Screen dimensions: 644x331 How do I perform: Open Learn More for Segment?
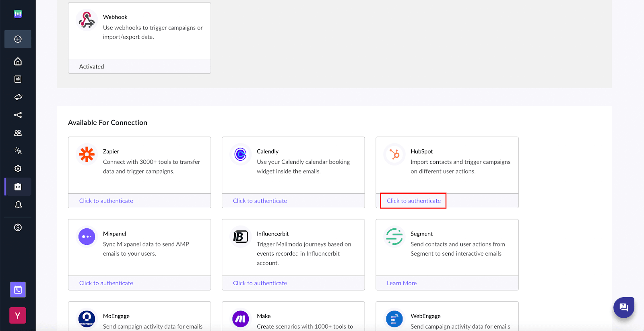(402, 283)
